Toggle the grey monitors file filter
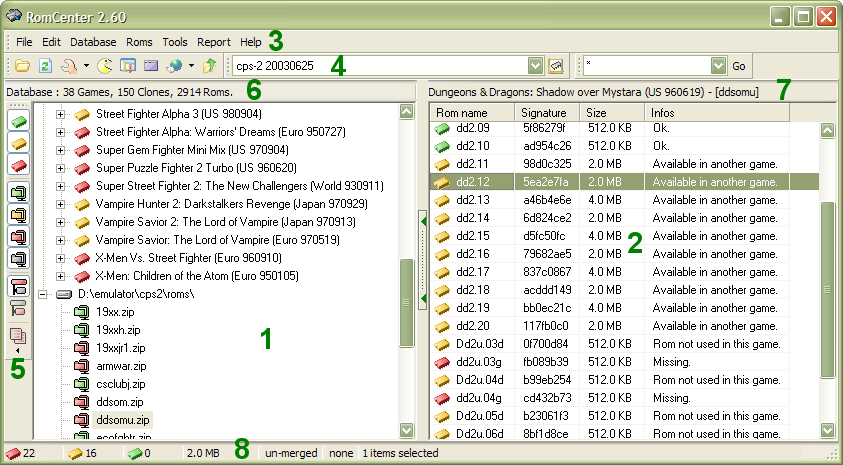Screen dimensions: 843x465 click(x=19, y=259)
